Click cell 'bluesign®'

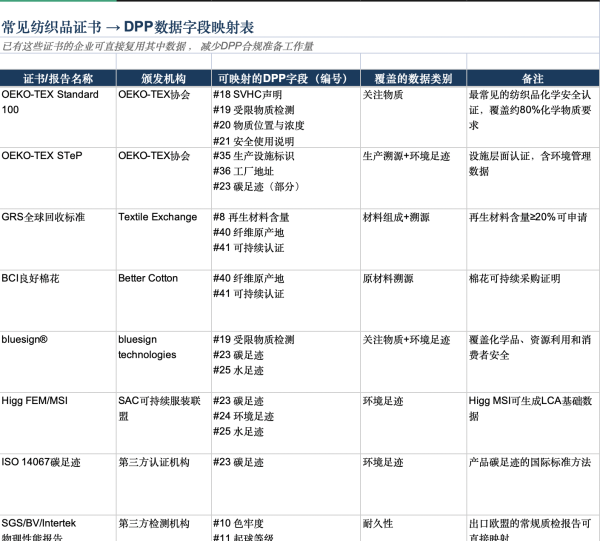(x=58, y=362)
